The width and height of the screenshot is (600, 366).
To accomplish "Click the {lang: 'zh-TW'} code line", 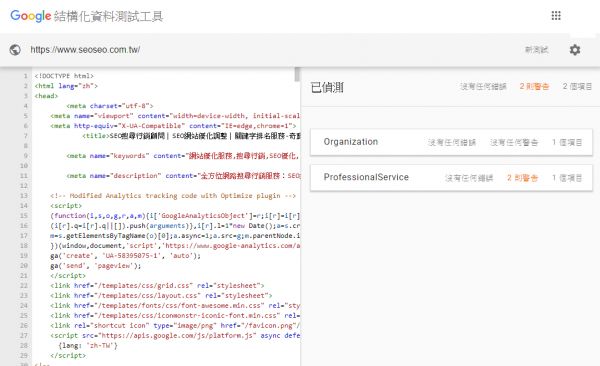I will tap(88, 345).
